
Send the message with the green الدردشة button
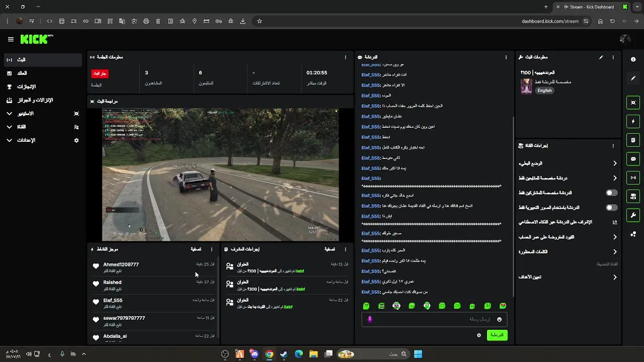pos(497,335)
